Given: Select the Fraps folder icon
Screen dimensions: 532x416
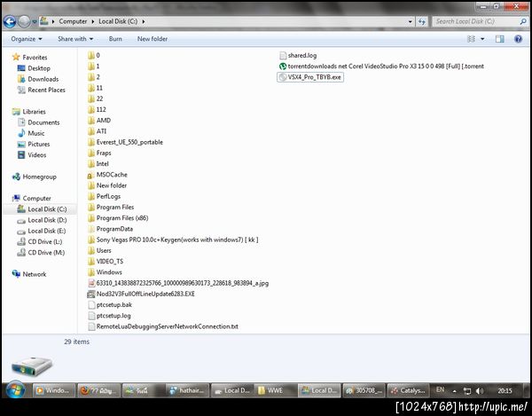Looking at the screenshot, I should 91,153.
